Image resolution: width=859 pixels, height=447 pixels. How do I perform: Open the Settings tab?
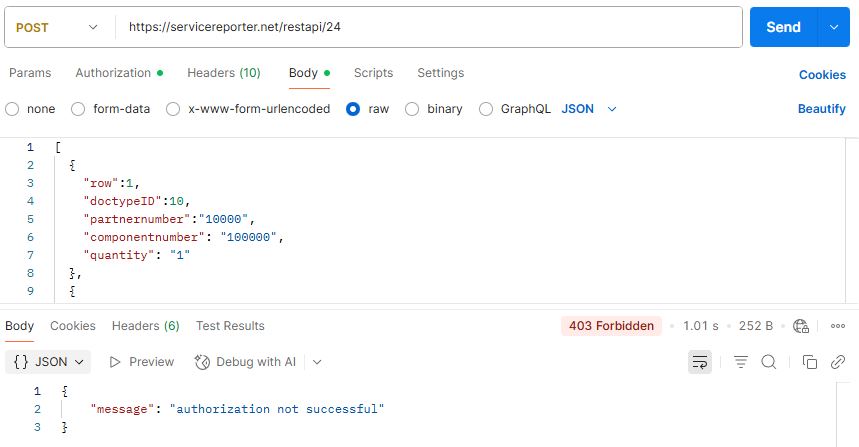[x=440, y=73]
